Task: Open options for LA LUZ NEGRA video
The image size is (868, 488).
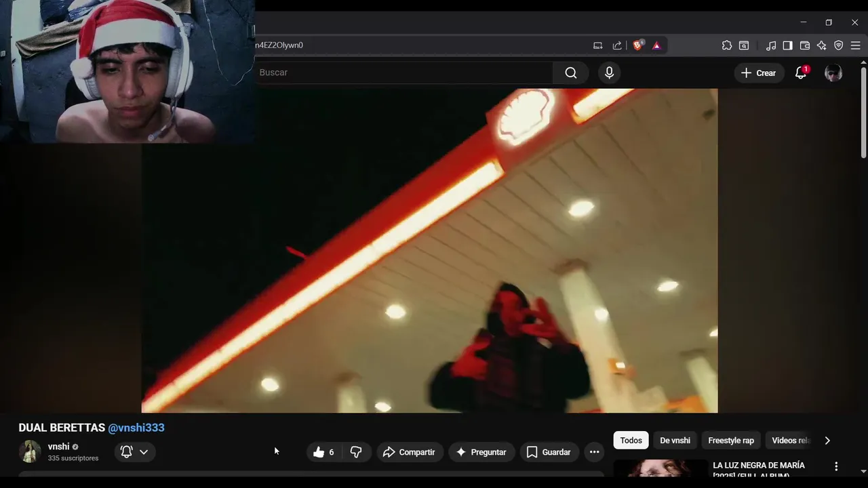Action: (836, 466)
